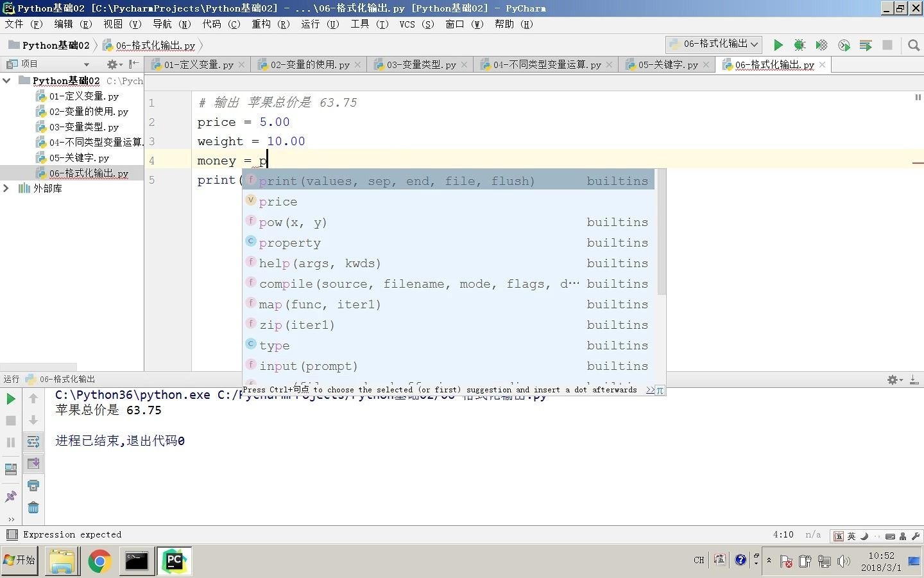Viewport: 924px width, 578px height.
Task: Select 03-变量类型.py in project tree
Action: pos(84,127)
